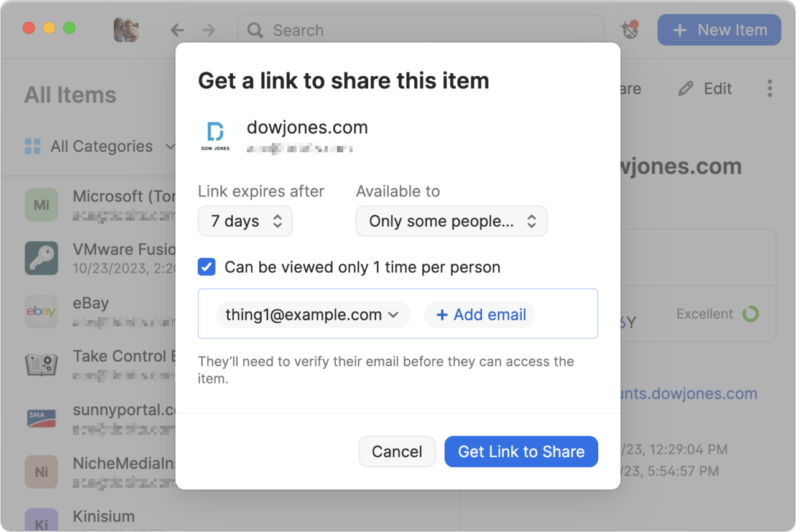Click the Search field
796x532 pixels.
tap(420, 30)
